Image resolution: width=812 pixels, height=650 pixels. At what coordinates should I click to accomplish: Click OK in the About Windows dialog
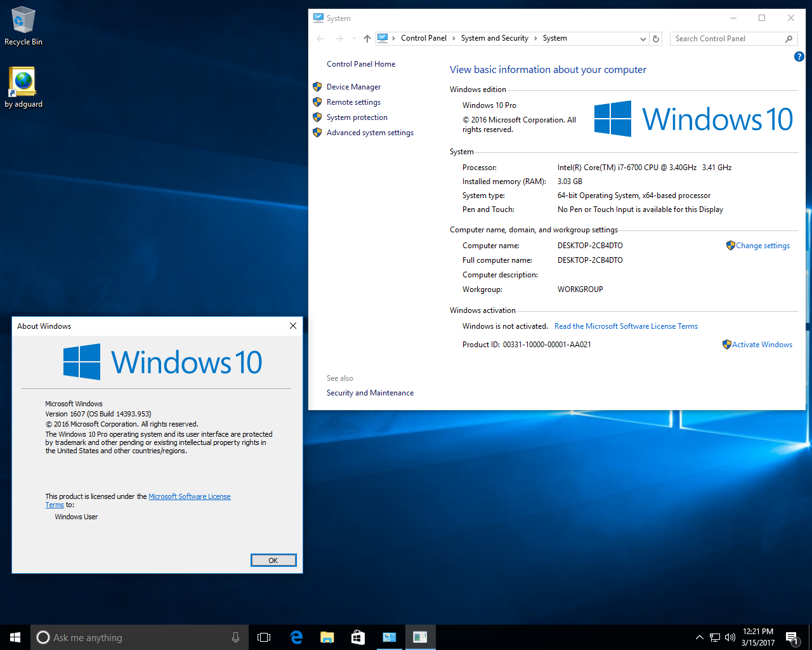click(x=273, y=560)
